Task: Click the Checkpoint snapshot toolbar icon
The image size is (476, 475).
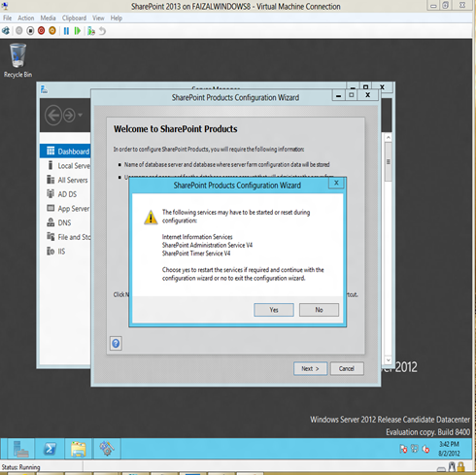Action: (x=91, y=31)
